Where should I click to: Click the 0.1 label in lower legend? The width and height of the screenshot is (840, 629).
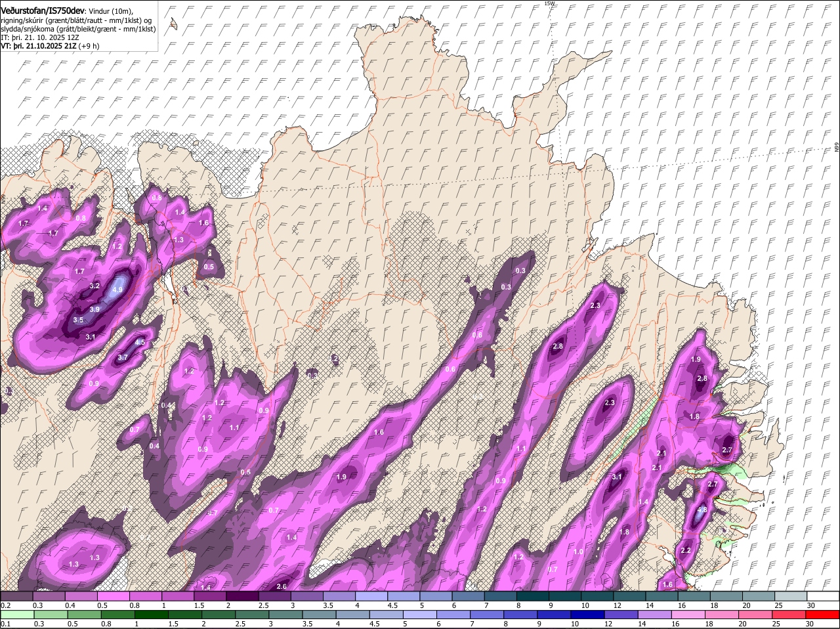point(5,624)
